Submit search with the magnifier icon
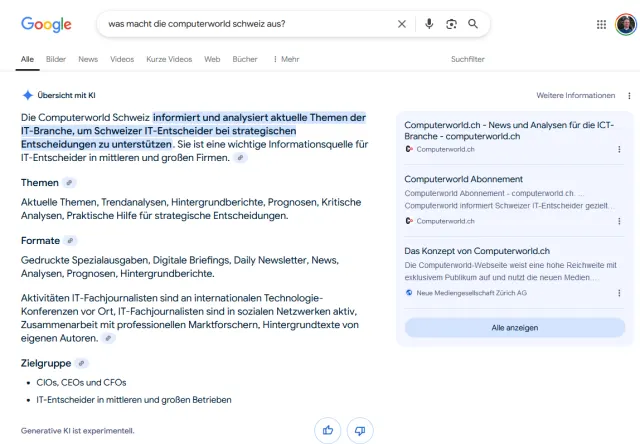Screen dimensions: 640x444 point(473,24)
